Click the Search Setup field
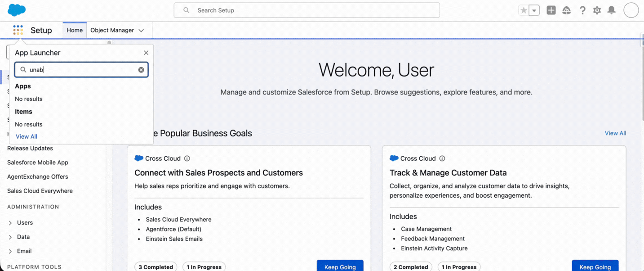 (307, 10)
